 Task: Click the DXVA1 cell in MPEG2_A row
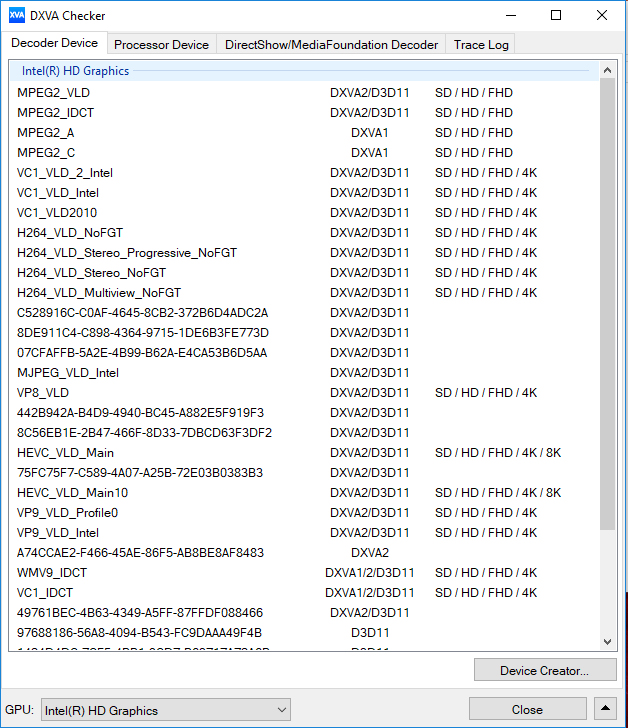click(x=369, y=133)
